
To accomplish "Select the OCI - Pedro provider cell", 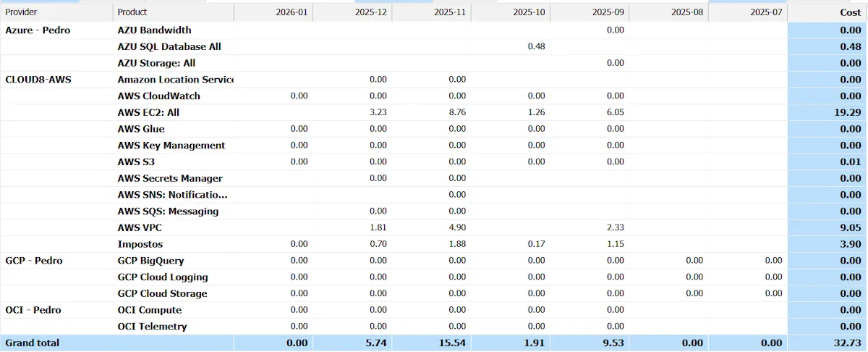I will tap(33, 310).
